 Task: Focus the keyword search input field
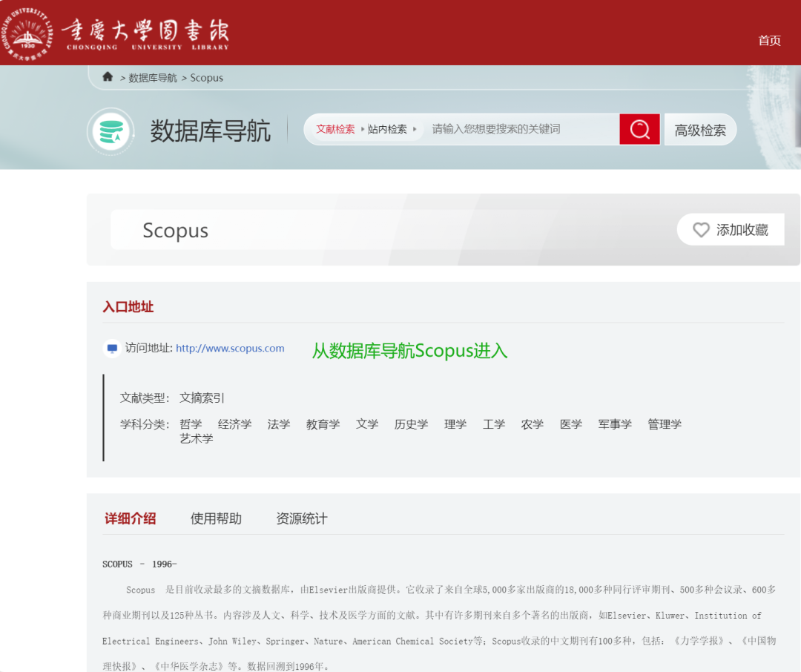click(x=521, y=129)
